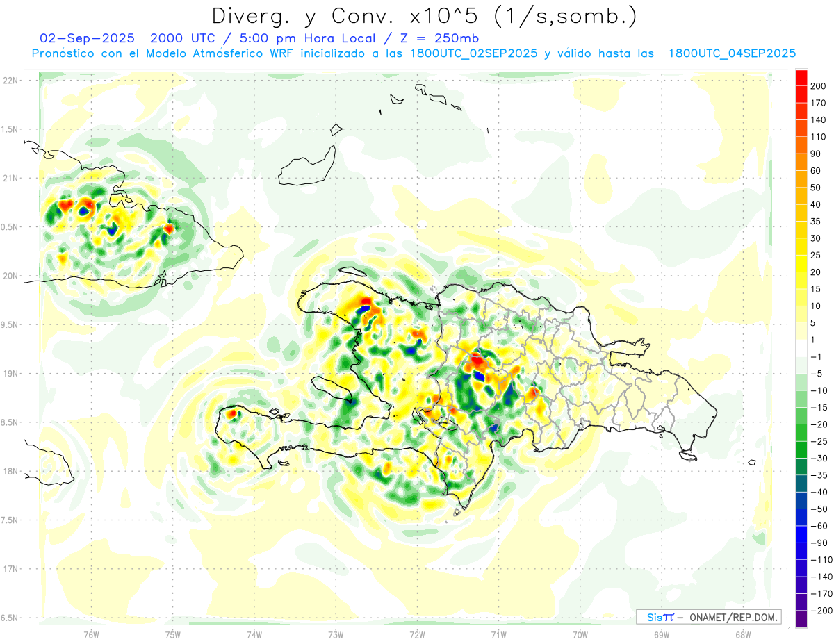Click the '6.5N' latitude label

coord(10,618)
